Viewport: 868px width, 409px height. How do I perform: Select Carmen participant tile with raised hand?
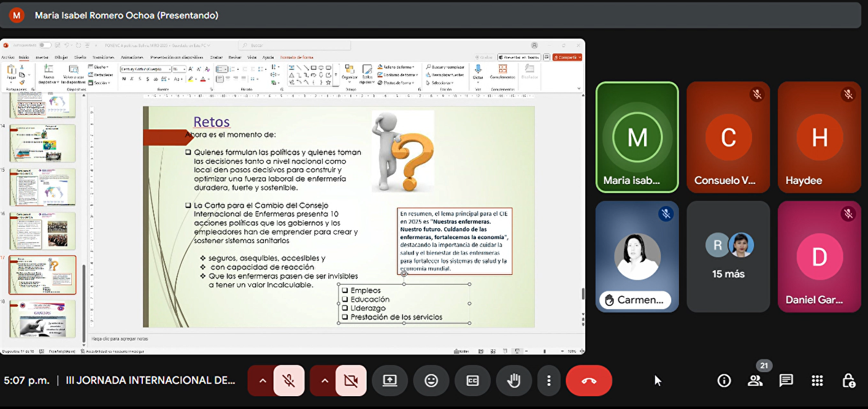click(637, 257)
